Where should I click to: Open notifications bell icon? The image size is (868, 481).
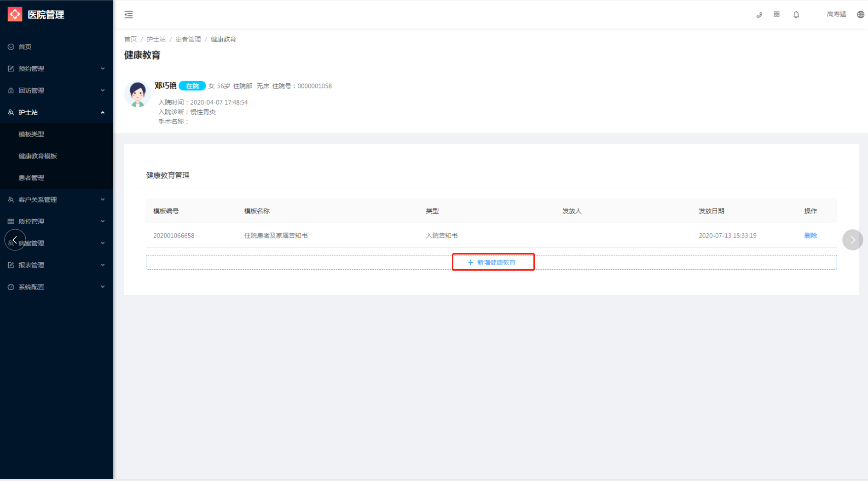click(796, 15)
